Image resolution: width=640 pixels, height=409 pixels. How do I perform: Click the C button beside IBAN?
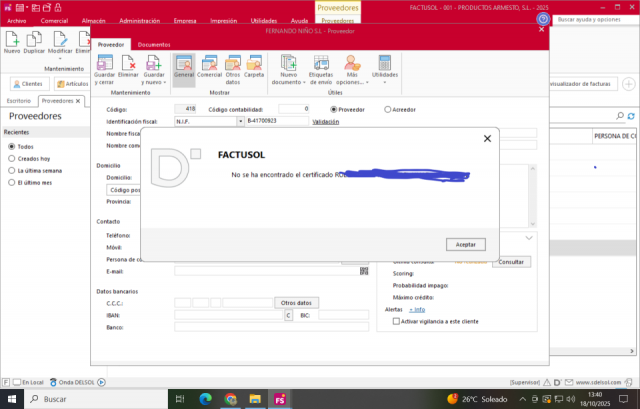pos(288,315)
